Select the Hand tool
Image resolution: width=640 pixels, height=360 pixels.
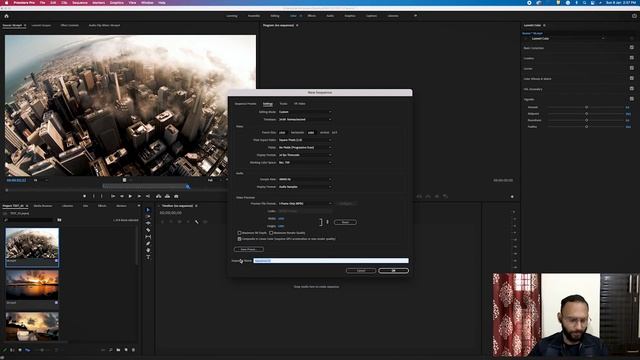(x=148, y=250)
